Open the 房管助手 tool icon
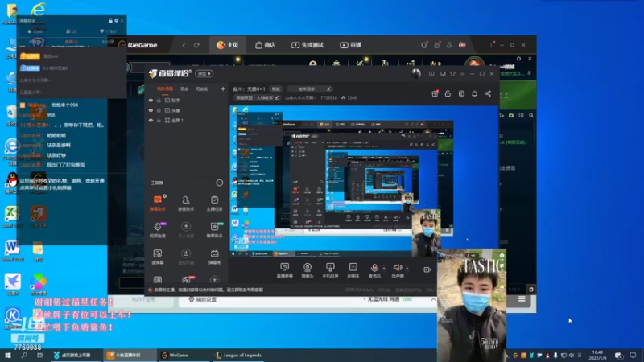644x362 pixels. coord(186,204)
